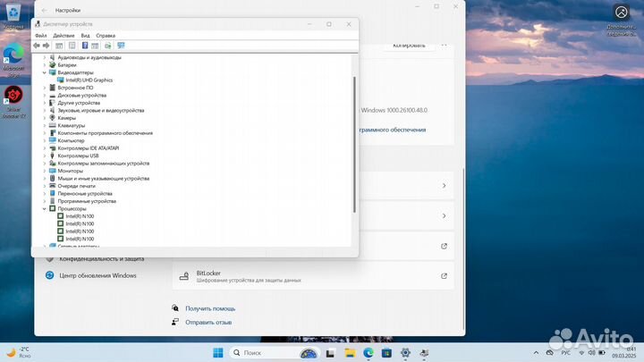The image size is (644, 362).
Task: Open the BitLocker settings row
Action: (x=313, y=276)
